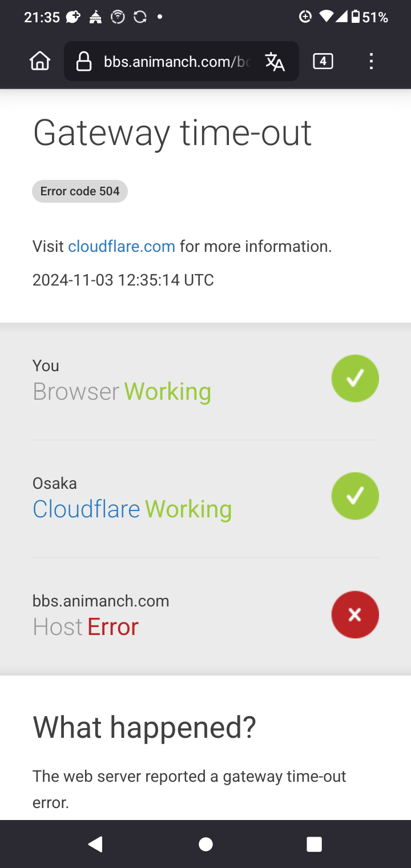Tap the blue Cloudflare status link

tap(86, 509)
